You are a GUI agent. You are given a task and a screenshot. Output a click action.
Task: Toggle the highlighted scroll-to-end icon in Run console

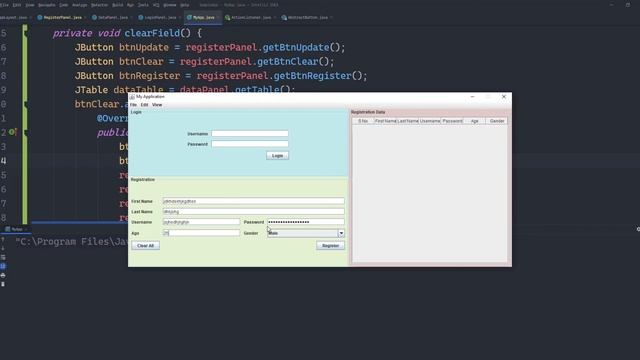point(3,266)
